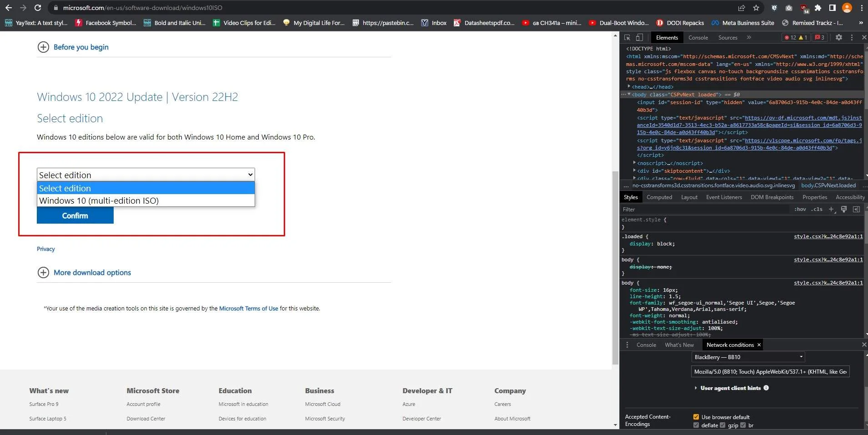
Task: Reload the page with the refresh icon
Action: pos(38,8)
